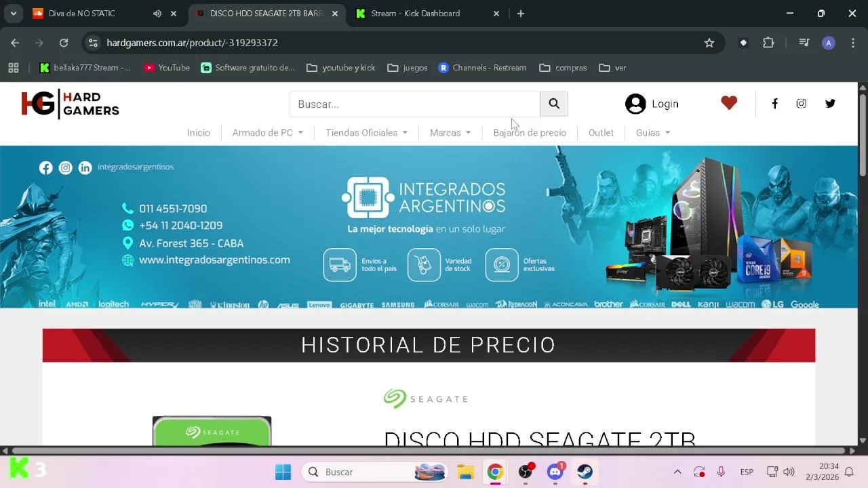Mute the Diva de NO STATIC tab
This screenshot has height=488, width=868.
pos(157,14)
